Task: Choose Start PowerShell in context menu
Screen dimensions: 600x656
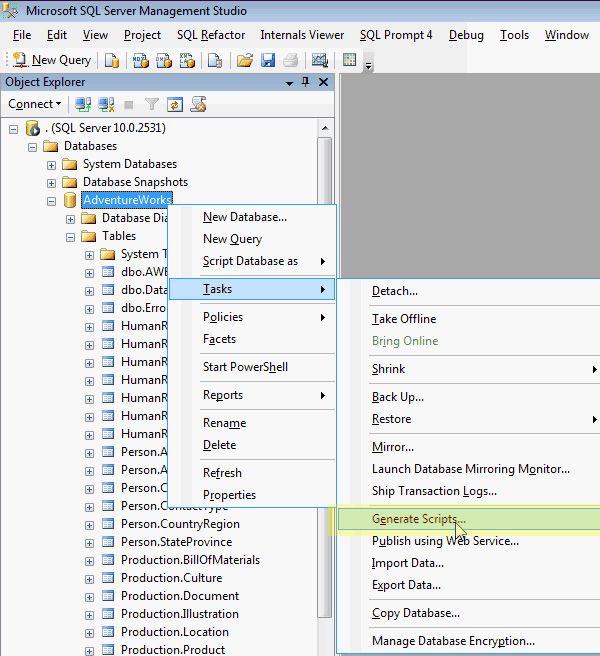Action: (252, 367)
